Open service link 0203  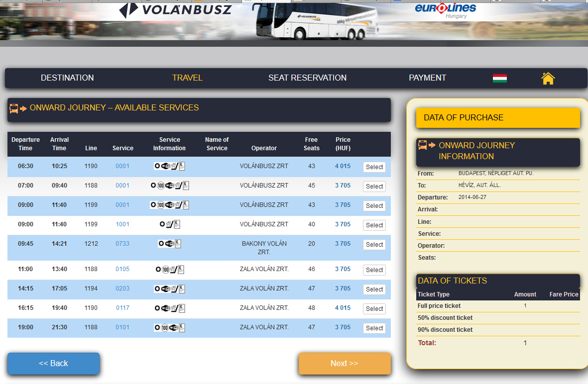click(x=122, y=288)
